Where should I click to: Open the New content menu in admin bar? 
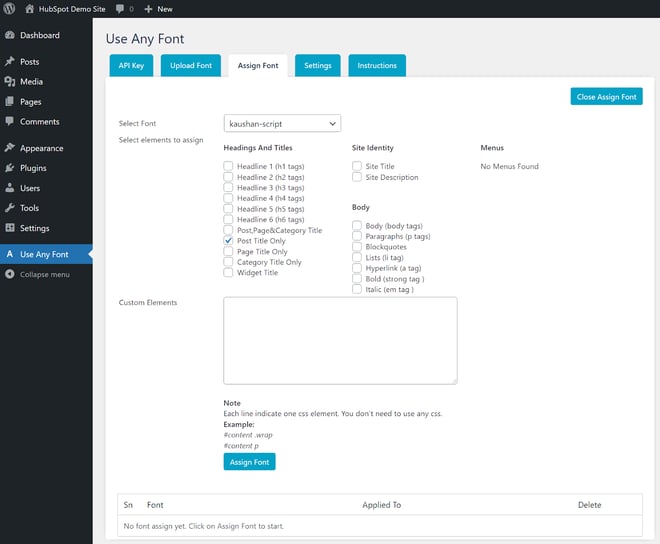(x=158, y=9)
